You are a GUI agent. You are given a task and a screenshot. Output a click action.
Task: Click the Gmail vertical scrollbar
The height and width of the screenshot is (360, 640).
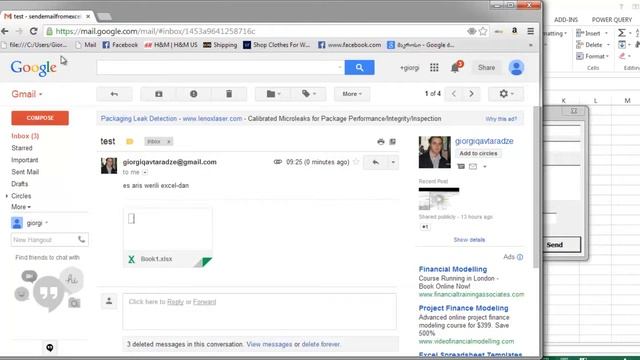point(537,187)
